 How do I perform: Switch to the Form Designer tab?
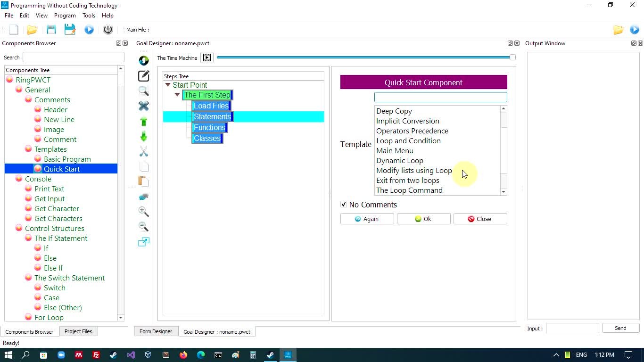(x=156, y=331)
